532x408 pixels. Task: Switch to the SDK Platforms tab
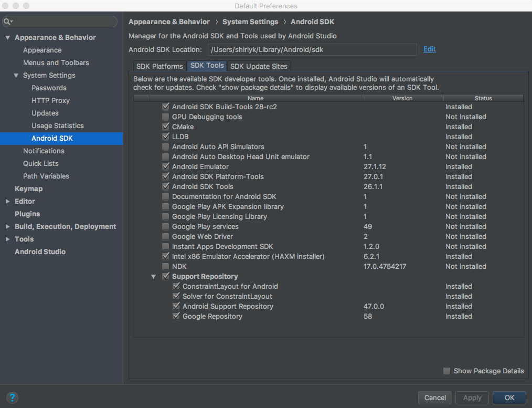tap(159, 66)
